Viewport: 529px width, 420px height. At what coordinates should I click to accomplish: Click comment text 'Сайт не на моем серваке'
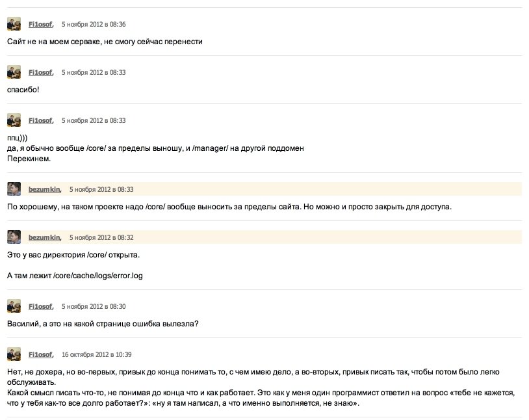tap(54, 42)
